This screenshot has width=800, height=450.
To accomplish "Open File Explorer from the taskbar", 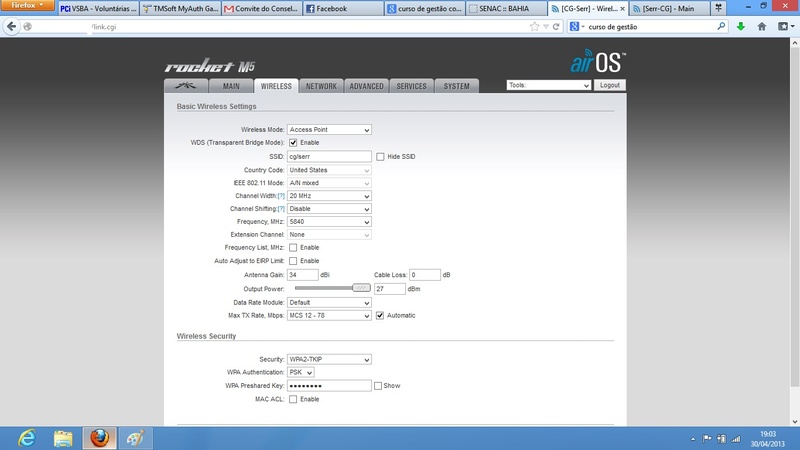I will [63, 438].
